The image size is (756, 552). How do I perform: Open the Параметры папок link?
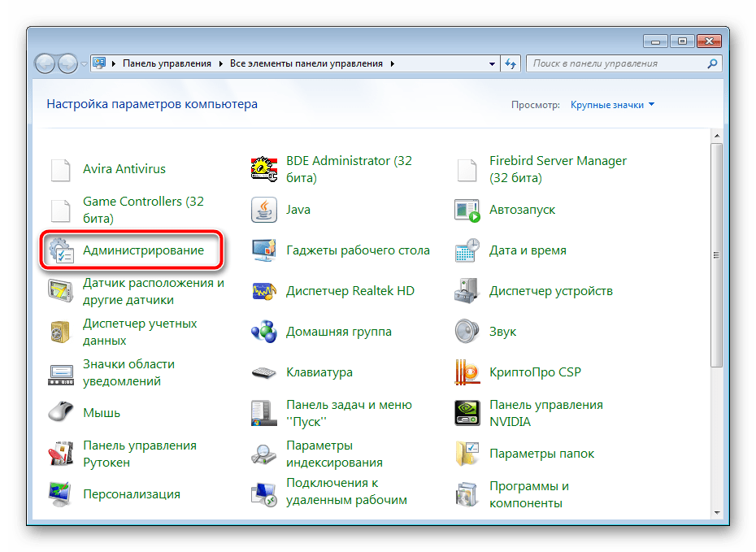point(541,454)
